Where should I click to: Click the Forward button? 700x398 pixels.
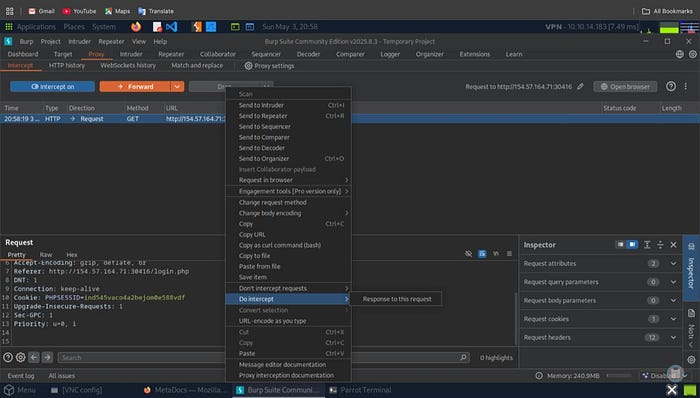[135, 87]
